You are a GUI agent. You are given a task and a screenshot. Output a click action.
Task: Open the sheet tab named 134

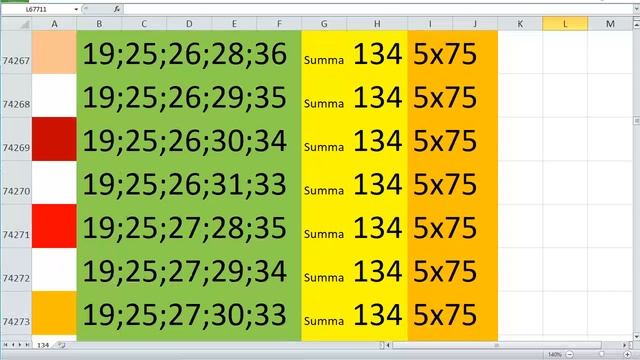43,345
